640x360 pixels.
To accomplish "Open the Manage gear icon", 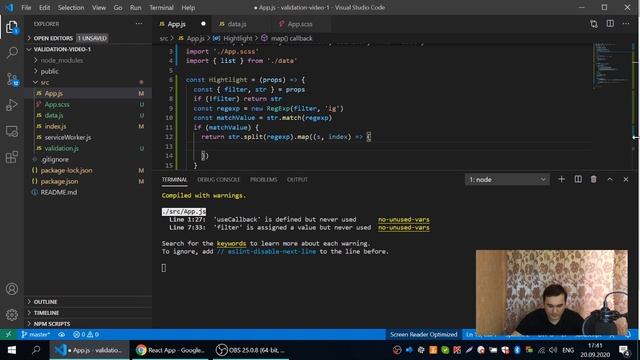I will (x=12, y=315).
